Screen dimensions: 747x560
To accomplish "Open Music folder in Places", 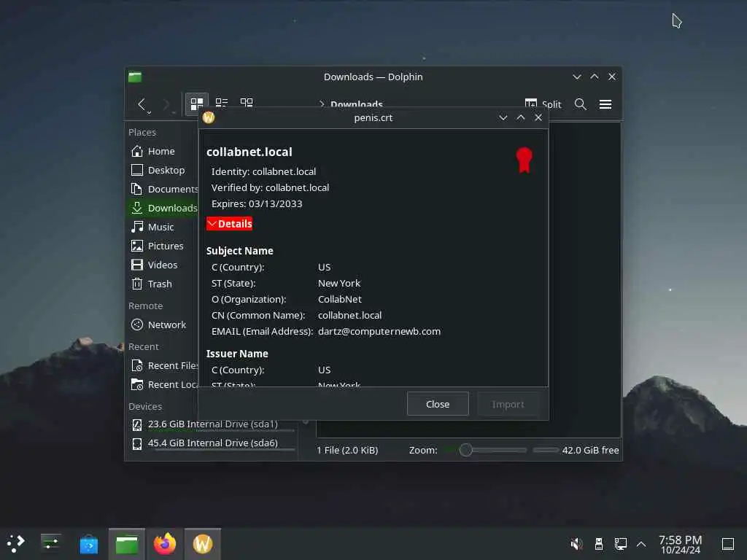I will [x=163, y=227].
